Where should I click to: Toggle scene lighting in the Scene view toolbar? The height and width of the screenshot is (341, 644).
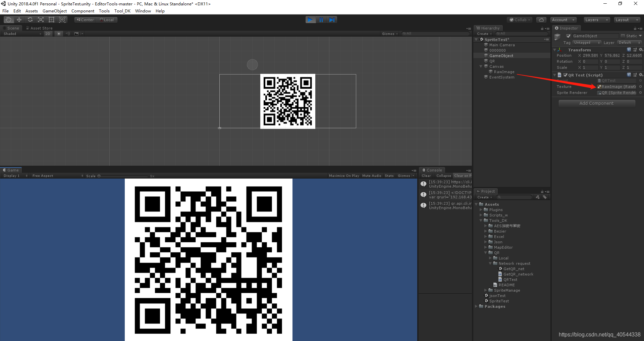click(x=59, y=34)
